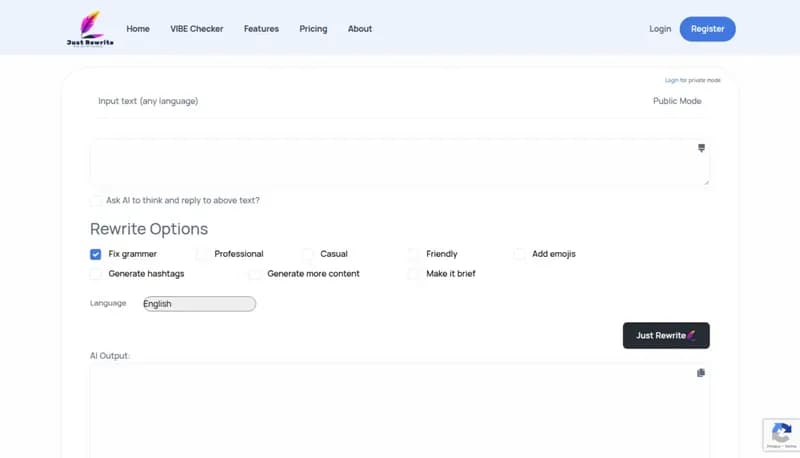Screen dimensions: 800x458
Task: Click the Input text (any language) label
Action: click(148, 101)
